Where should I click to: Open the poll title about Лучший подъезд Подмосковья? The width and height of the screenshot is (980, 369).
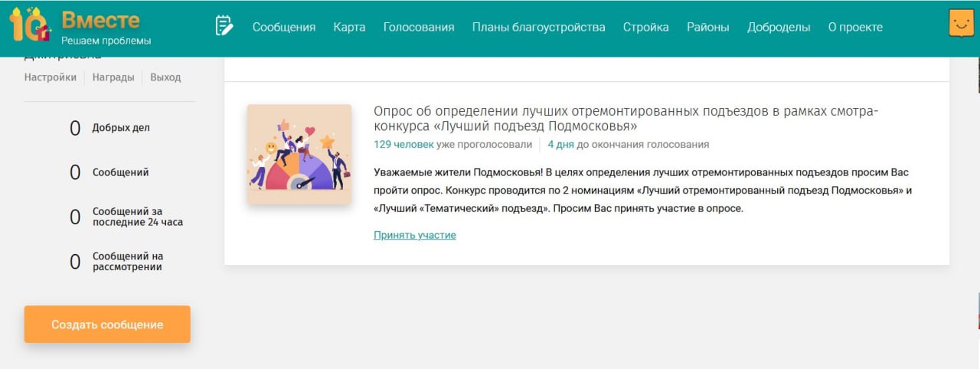point(626,119)
